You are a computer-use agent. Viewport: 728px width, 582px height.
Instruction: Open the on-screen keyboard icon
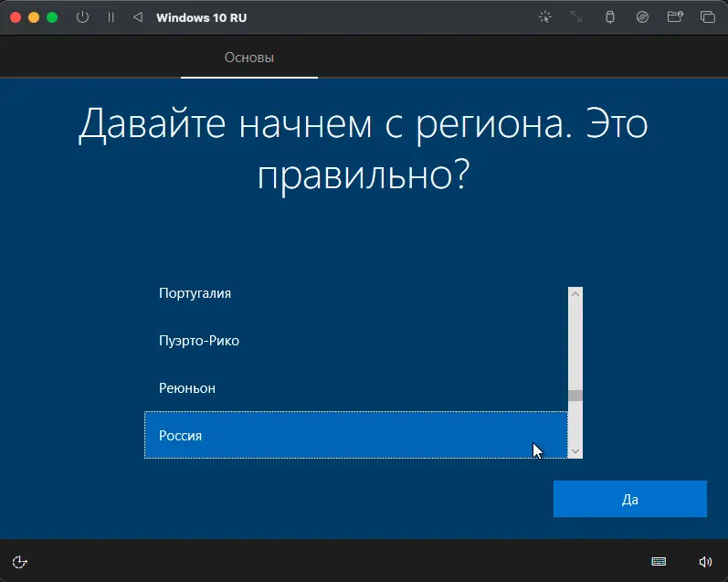(659, 562)
